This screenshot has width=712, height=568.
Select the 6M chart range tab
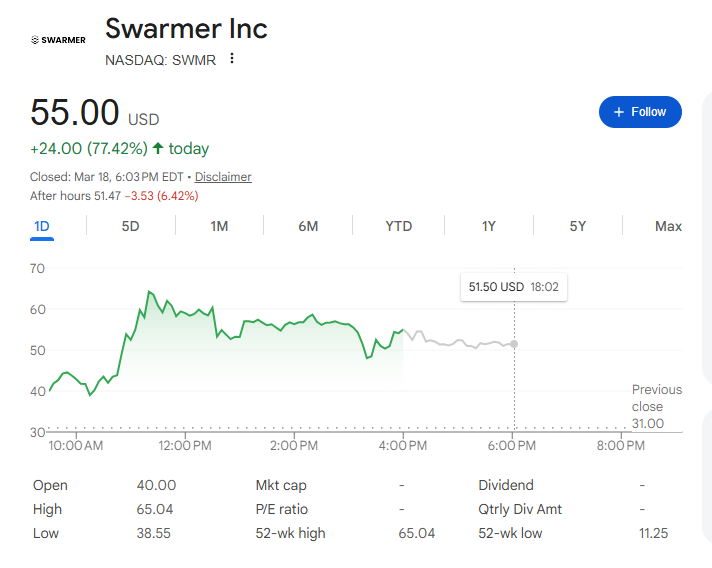(308, 226)
